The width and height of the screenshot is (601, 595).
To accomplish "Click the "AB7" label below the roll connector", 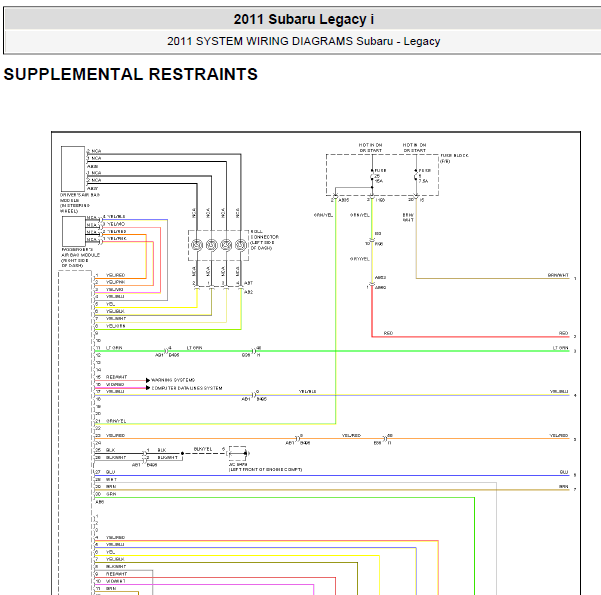I will [x=248, y=283].
